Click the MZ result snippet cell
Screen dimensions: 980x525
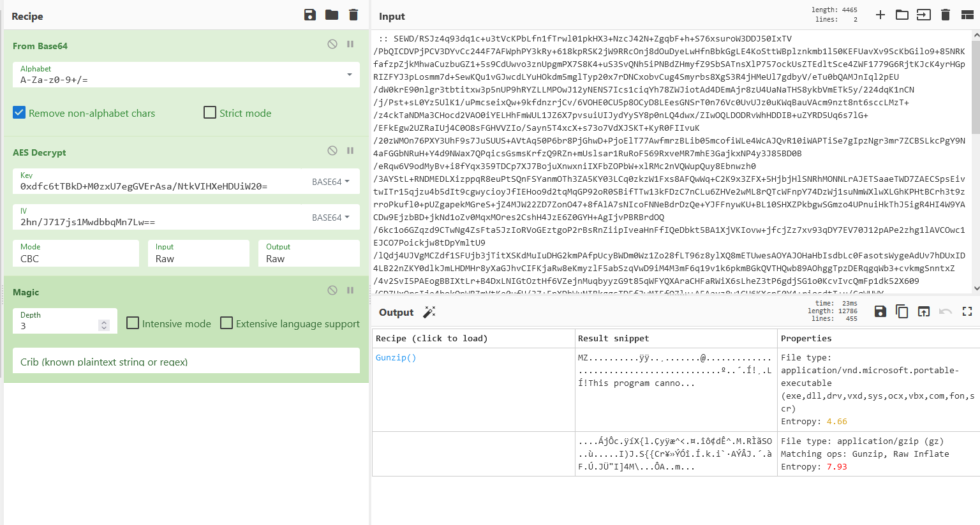click(675, 390)
